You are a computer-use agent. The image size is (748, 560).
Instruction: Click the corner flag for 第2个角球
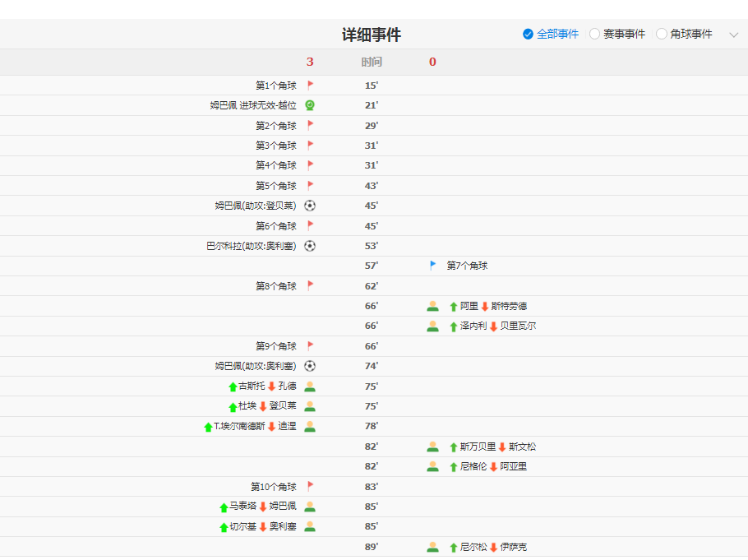coord(310,126)
